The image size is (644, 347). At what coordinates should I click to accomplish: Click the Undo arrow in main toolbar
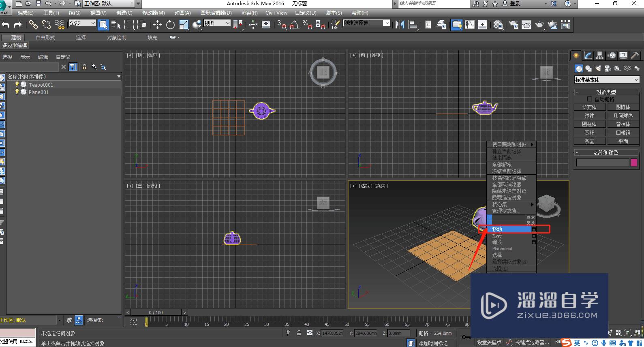pos(5,25)
